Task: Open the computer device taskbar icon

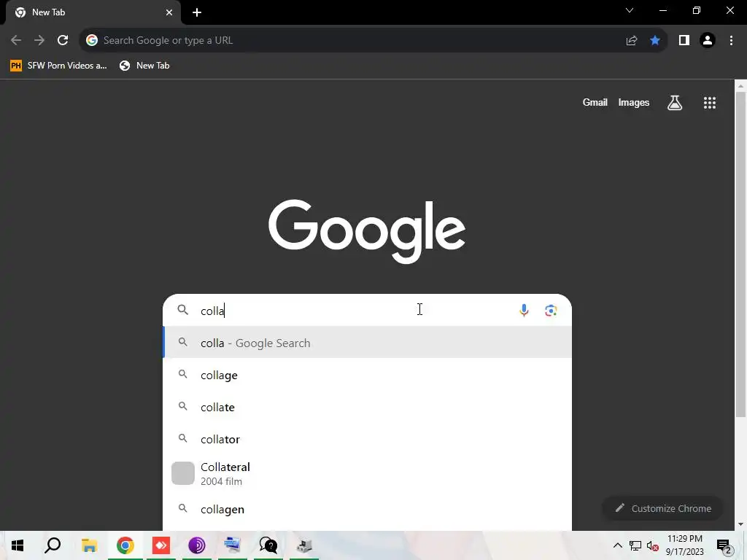Action: 304,545
